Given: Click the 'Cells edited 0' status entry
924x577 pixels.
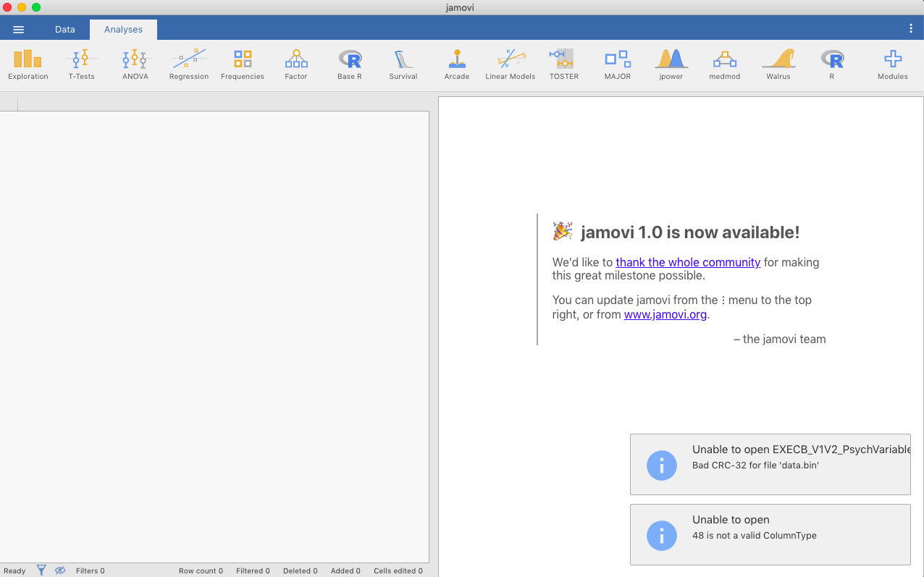Looking at the screenshot, I should 398,571.
